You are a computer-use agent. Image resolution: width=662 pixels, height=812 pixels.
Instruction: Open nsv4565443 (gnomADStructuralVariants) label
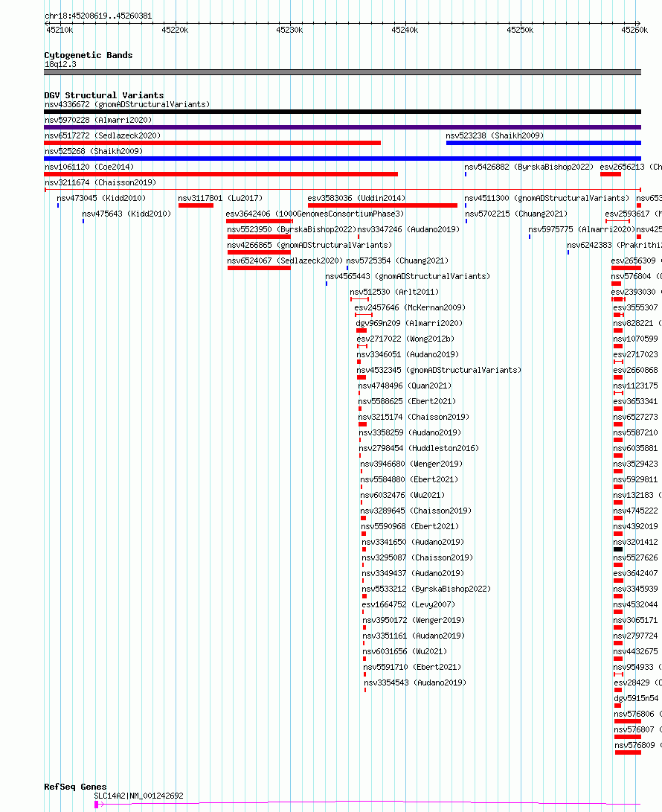pyautogui.click(x=408, y=275)
